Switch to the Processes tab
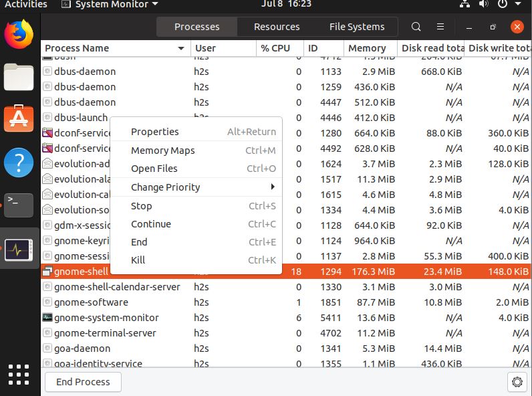This screenshot has height=396, width=532. [x=196, y=27]
